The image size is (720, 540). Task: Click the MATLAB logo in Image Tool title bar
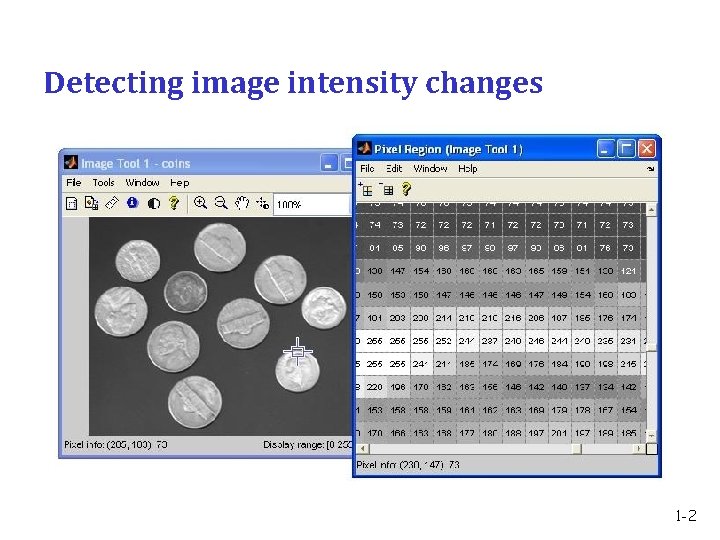tap(71, 163)
